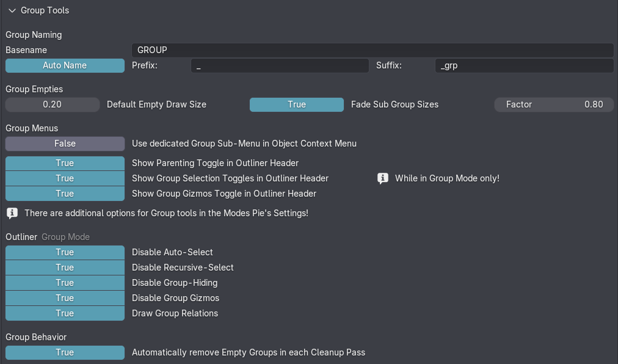Toggle Disable Group Gizmos option
618x364 pixels.
pyautogui.click(x=65, y=298)
